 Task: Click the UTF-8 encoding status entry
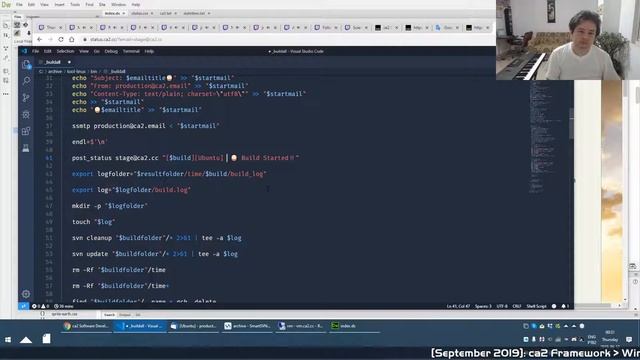(502, 306)
